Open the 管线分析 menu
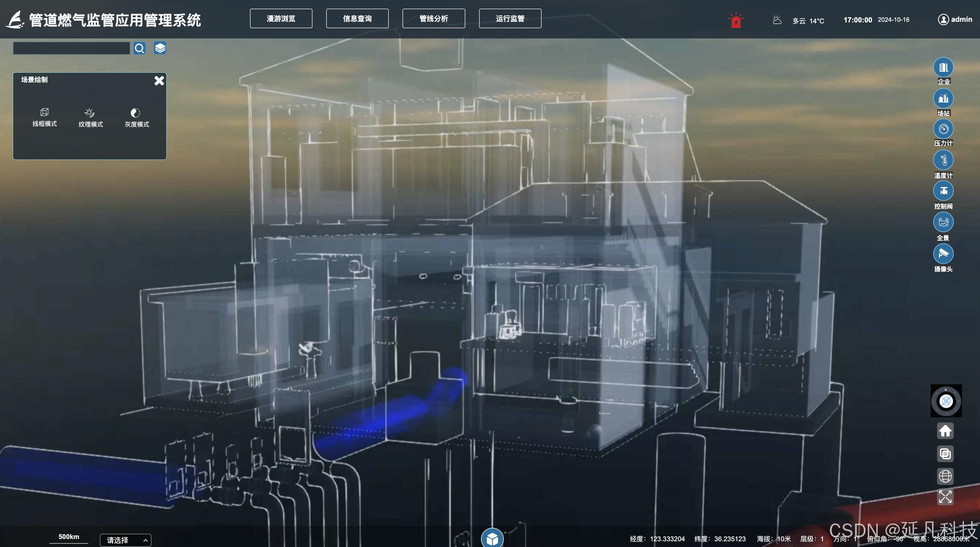980x547 pixels. [433, 19]
